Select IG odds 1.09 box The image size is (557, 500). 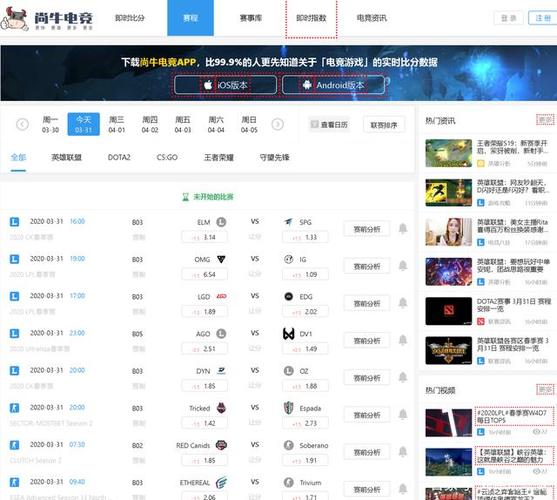(x=305, y=275)
